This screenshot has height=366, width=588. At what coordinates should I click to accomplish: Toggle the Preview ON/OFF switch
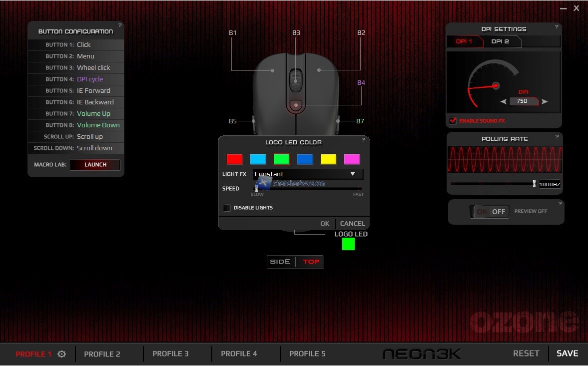490,212
